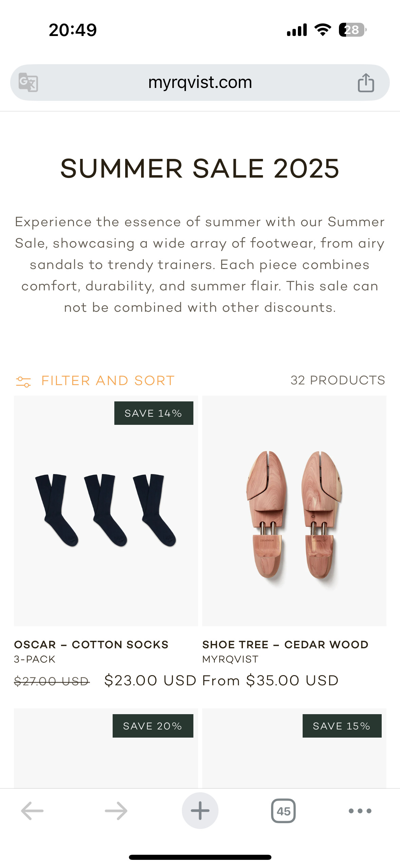Expand the Filter and Sort options
Viewport: 400px width, 868px height.
108,381
